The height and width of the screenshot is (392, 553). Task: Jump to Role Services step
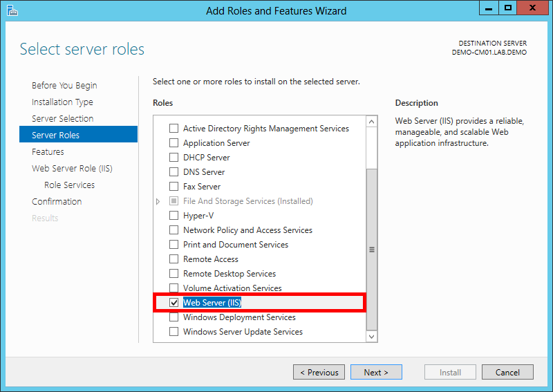(x=69, y=185)
